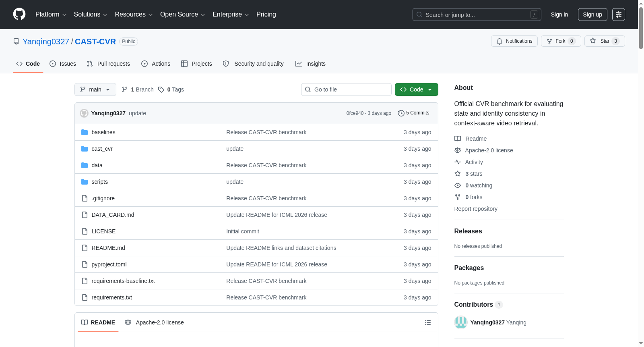Switch to the Security and quality tab
Viewport: 644px width, 347px height.
pos(253,64)
